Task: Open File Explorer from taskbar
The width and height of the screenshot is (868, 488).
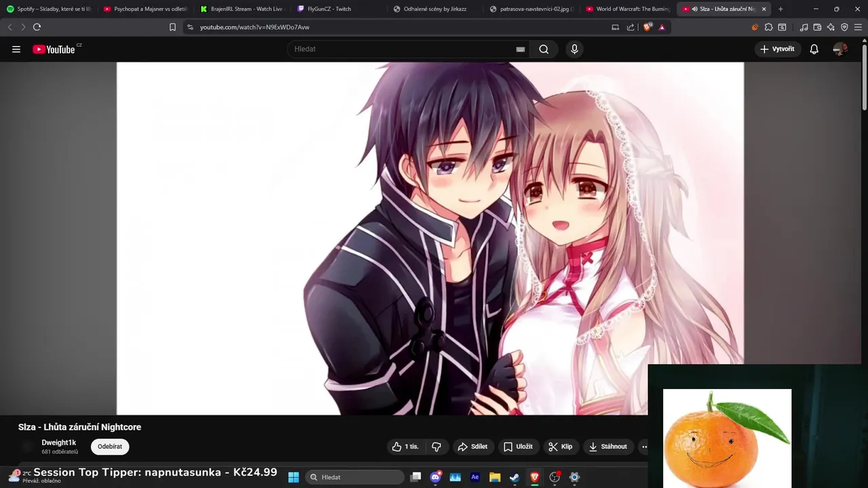Action: pyautogui.click(x=494, y=477)
